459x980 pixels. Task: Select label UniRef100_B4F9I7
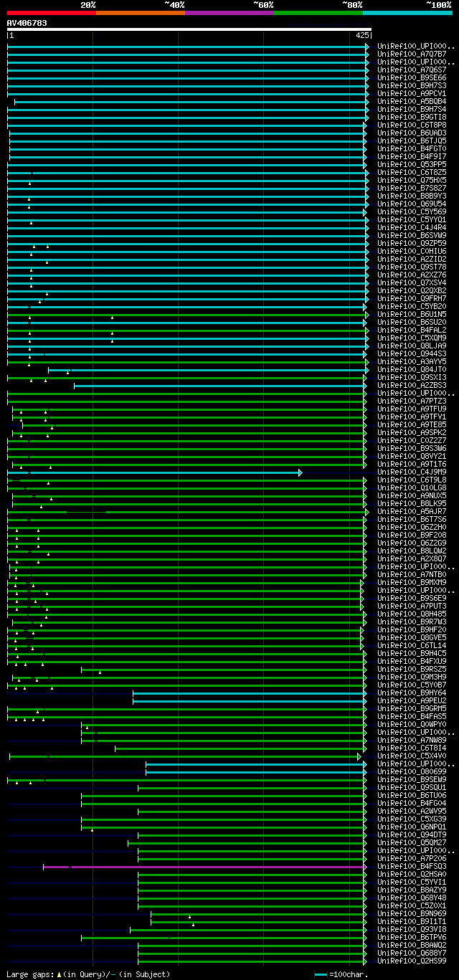[412, 157]
